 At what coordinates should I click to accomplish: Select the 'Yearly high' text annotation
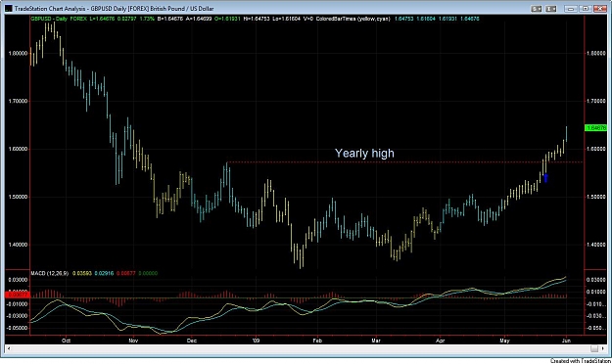pyautogui.click(x=364, y=153)
